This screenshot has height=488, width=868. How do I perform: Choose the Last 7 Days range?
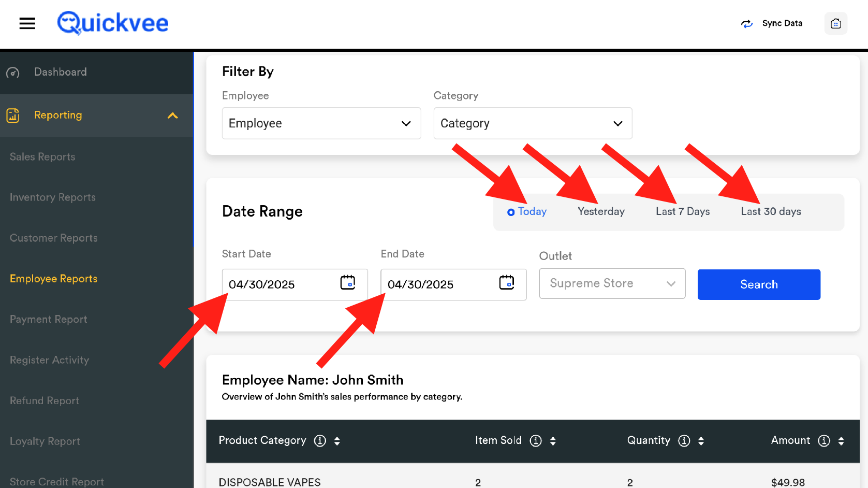pyautogui.click(x=682, y=212)
